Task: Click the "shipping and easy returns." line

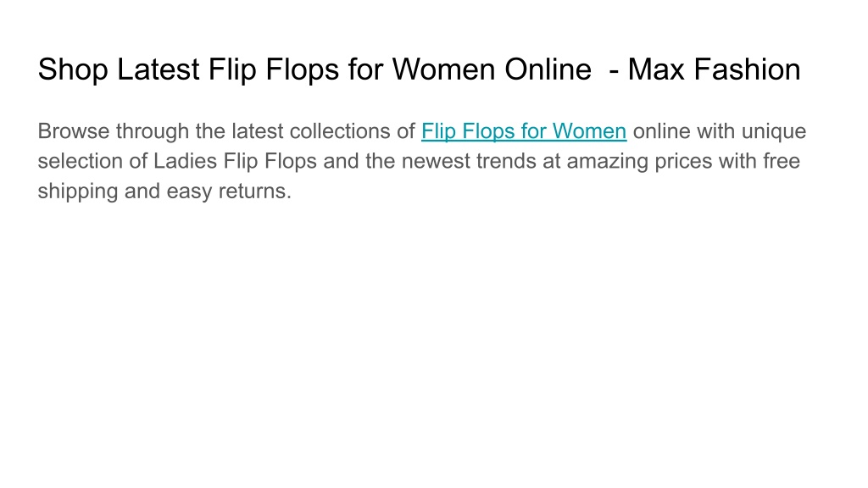Action: [164, 191]
